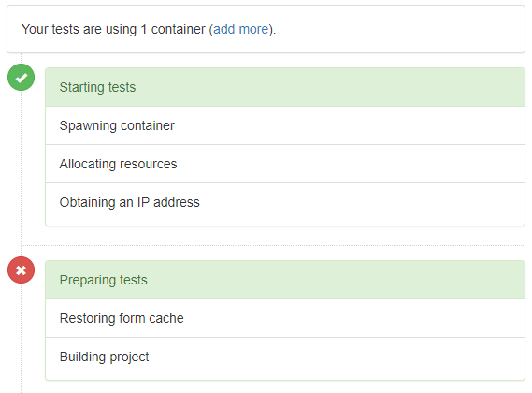Select the Spawning container step
532x393 pixels.
(x=285, y=125)
